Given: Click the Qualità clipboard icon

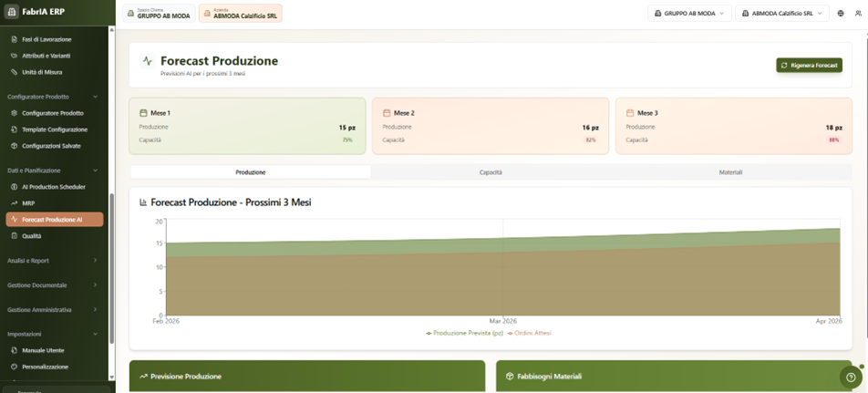Looking at the screenshot, I should (x=15, y=236).
